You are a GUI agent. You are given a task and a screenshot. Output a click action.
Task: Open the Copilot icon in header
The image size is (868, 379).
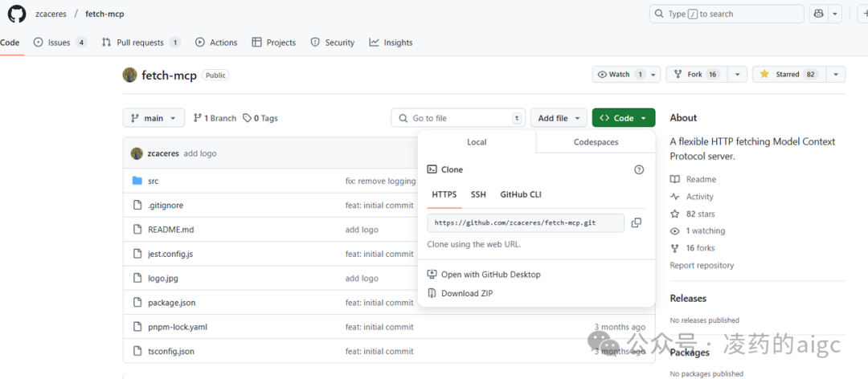[x=818, y=14]
